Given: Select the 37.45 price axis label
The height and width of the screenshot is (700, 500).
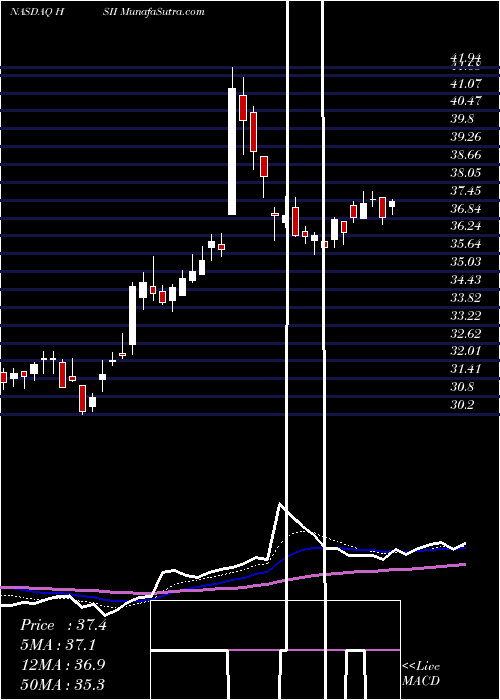Looking at the screenshot, I should [x=466, y=191].
